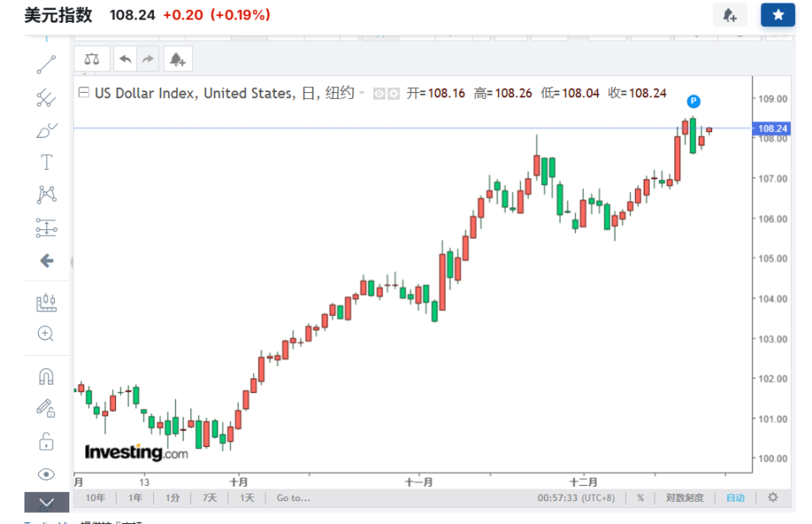Viewport: 812px width, 524px height.
Task: Select the text annotation tool
Action: click(46, 162)
